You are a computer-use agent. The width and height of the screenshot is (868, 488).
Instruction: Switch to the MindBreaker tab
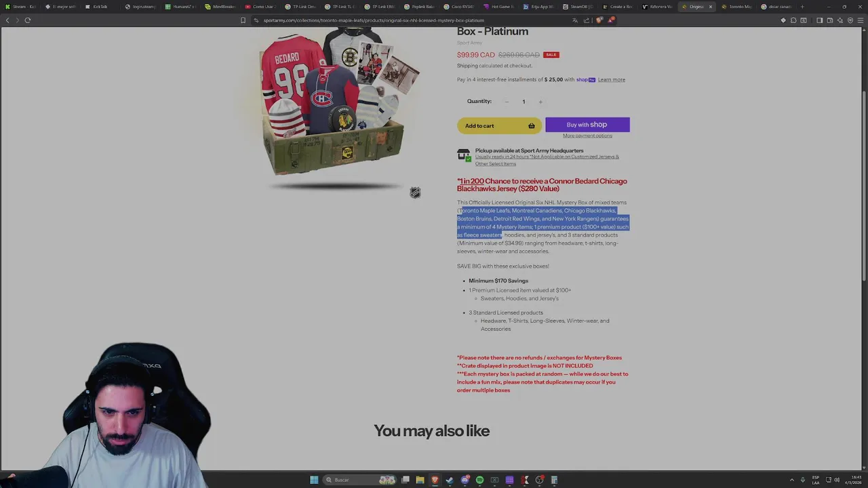(x=221, y=7)
